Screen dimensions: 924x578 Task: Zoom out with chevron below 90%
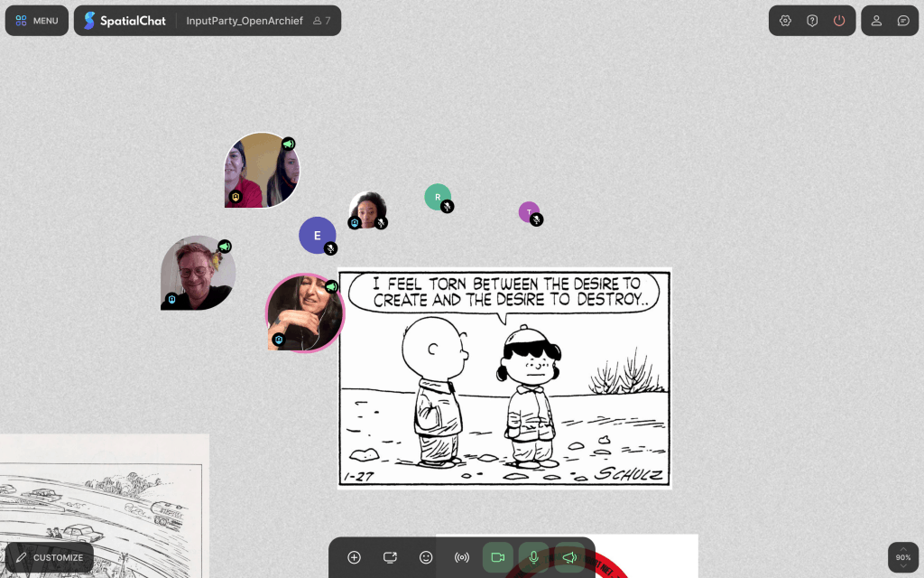[x=903, y=566]
